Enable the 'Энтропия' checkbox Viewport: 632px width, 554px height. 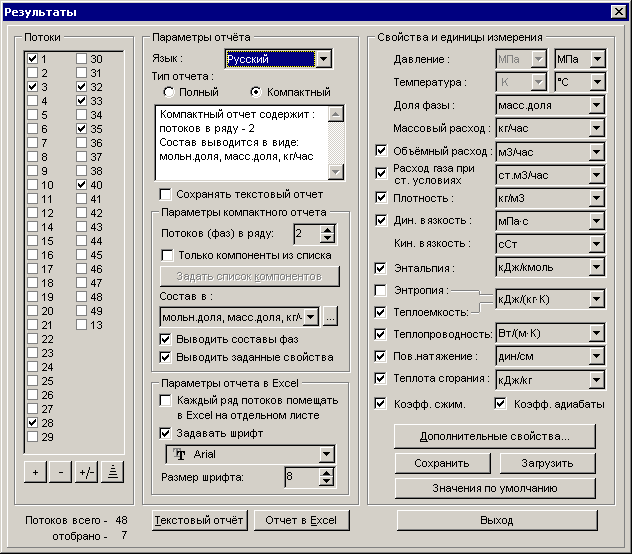pyautogui.click(x=380, y=290)
